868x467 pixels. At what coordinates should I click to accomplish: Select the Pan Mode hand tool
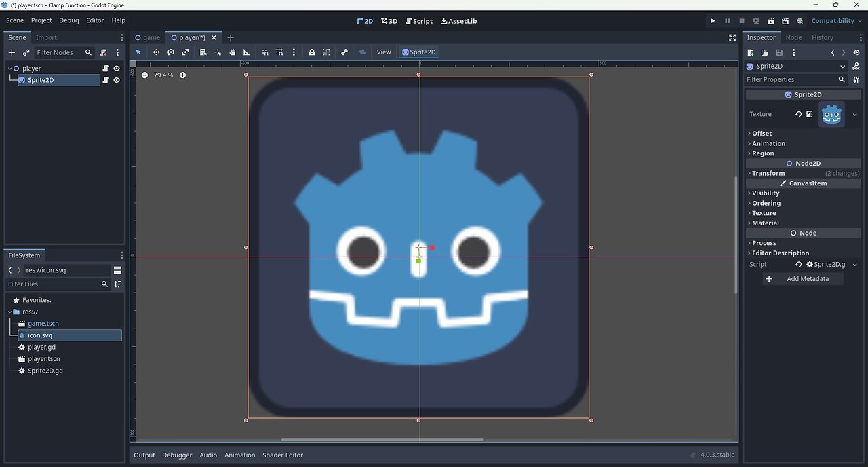click(232, 52)
